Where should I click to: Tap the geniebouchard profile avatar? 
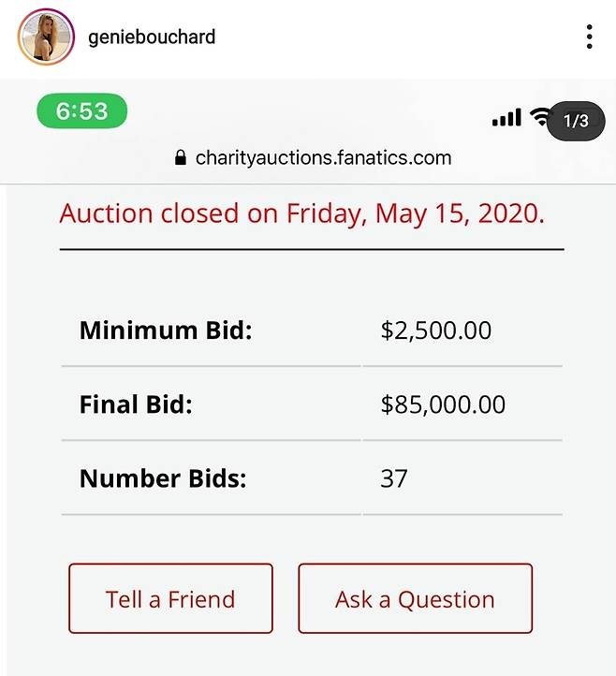45,37
